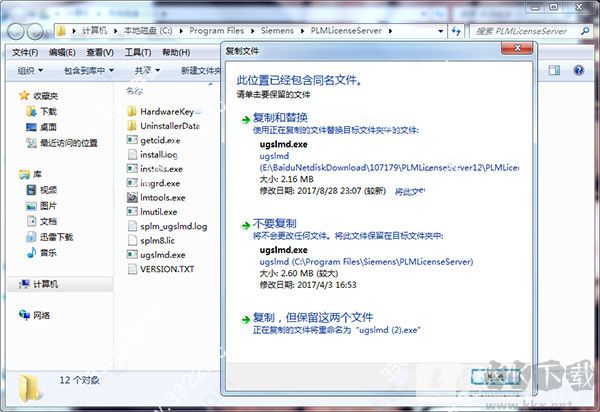This screenshot has height=412, width=600.
Task: Choose Don't Copy (不要复制) option
Action: 274,223
